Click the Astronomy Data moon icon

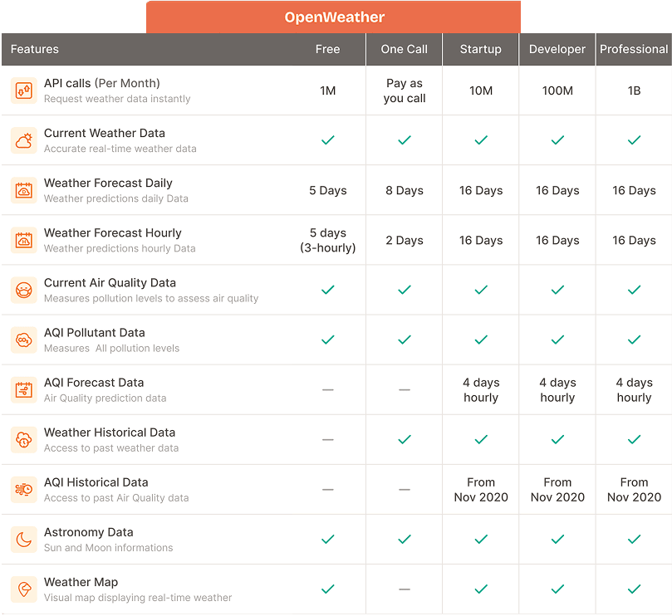pyautogui.click(x=23, y=540)
